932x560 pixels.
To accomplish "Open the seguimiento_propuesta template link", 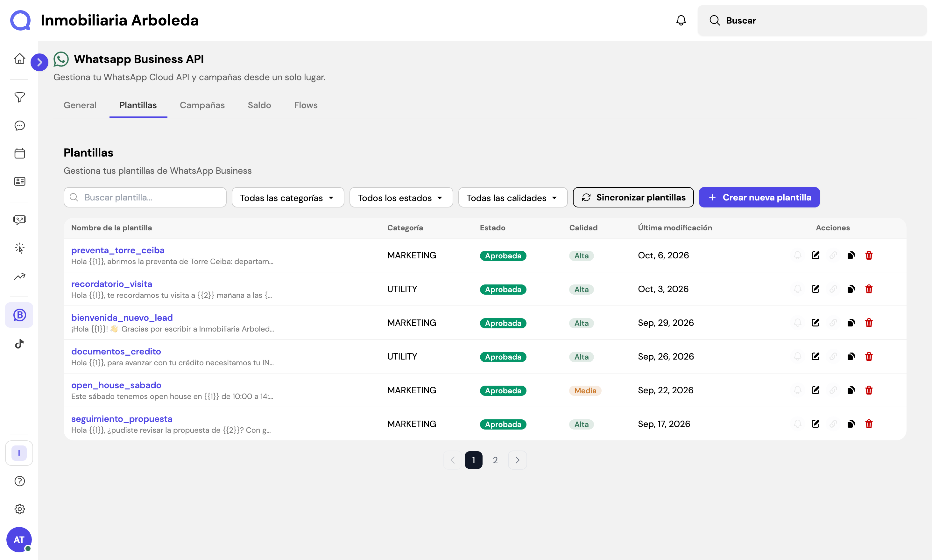I will (x=122, y=419).
